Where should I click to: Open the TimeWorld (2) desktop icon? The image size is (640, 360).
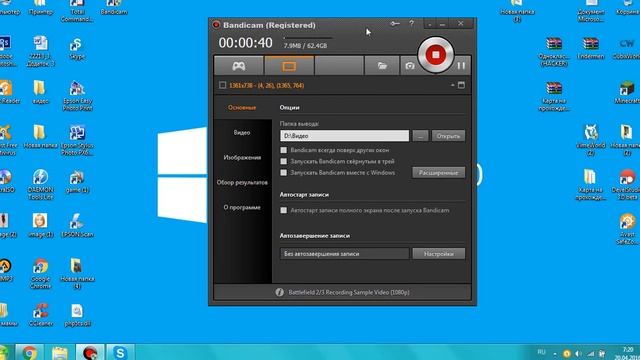591,140
